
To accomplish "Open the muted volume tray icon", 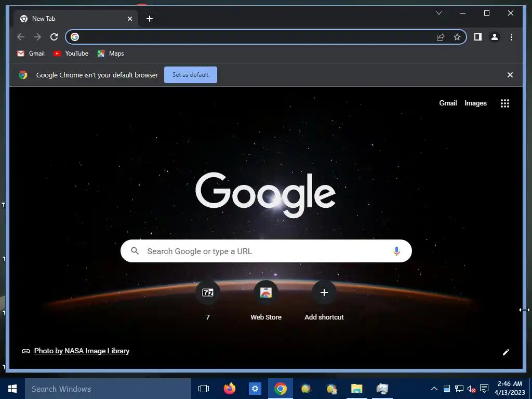I will 472,389.
